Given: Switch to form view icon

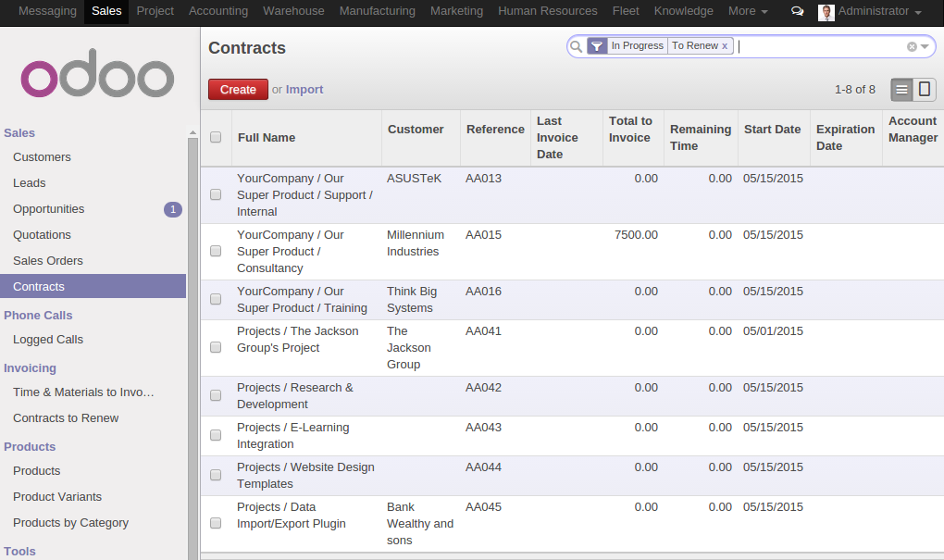Looking at the screenshot, I should (x=925, y=90).
